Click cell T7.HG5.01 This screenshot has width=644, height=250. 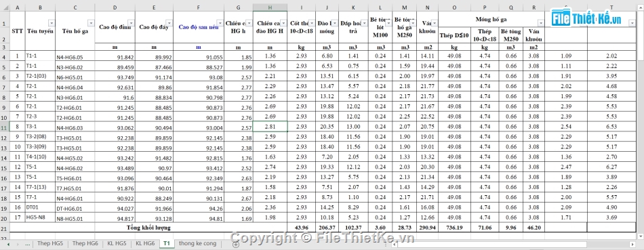[75, 187]
